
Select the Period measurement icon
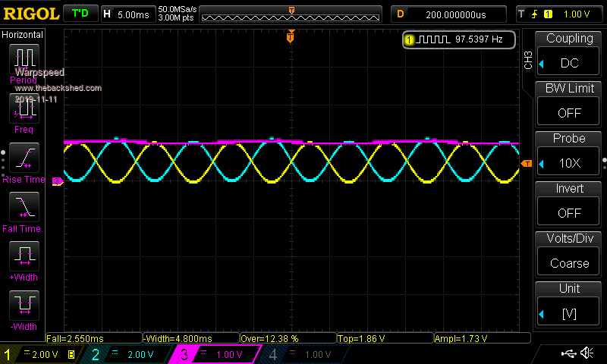[24, 58]
